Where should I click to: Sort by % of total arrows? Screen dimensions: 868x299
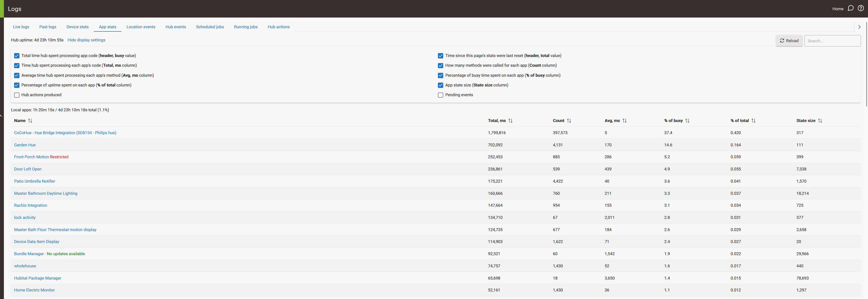click(x=753, y=121)
